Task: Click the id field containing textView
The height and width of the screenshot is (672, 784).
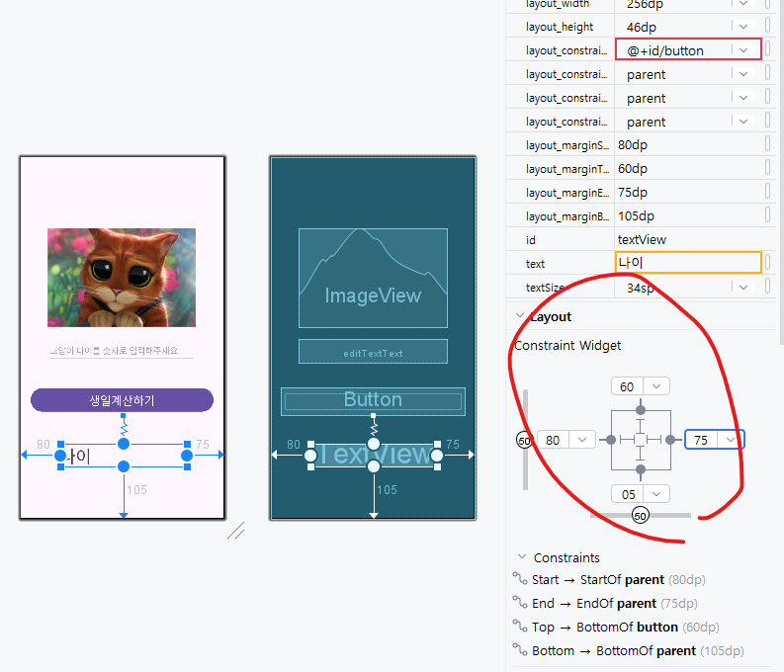Action: tap(688, 240)
